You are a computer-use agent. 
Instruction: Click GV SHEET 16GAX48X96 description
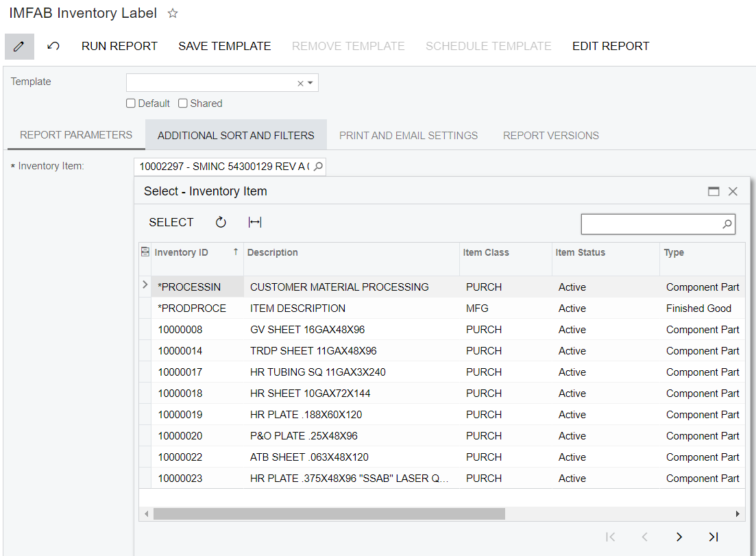(x=307, y=329)
